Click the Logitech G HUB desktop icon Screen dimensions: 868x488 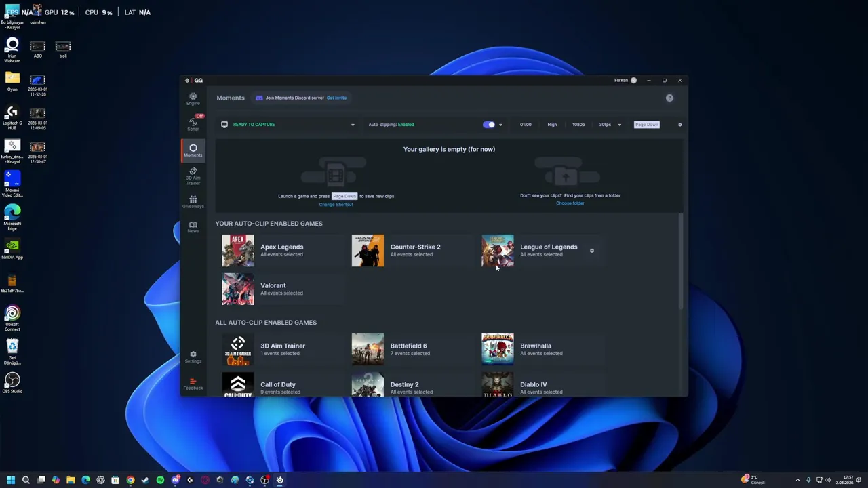[x=12, y=117]
